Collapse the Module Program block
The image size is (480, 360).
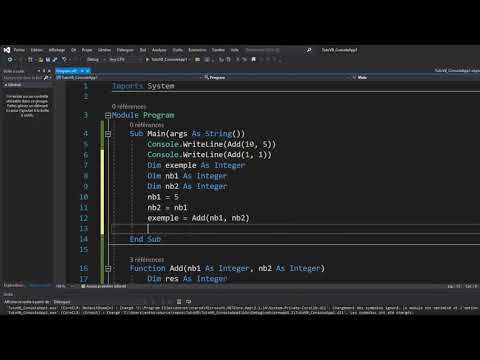point(108,115)
